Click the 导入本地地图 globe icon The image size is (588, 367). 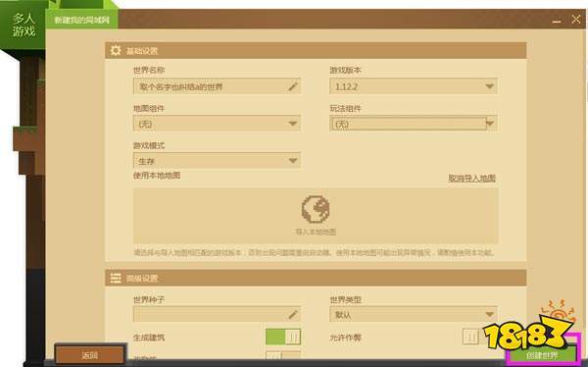[316, 209]
